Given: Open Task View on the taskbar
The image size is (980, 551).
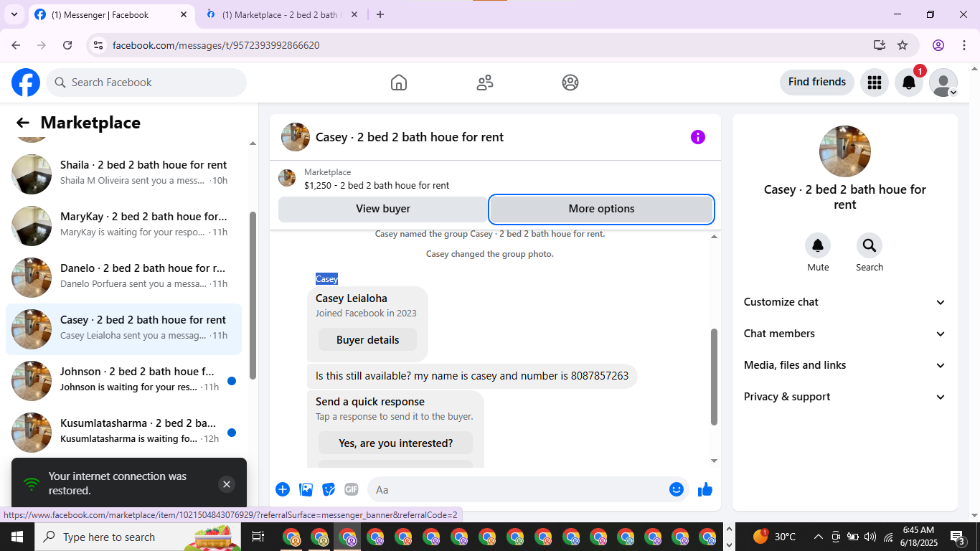Looking at the screenshot, I should pyautogui.click(x=258, y=537).
